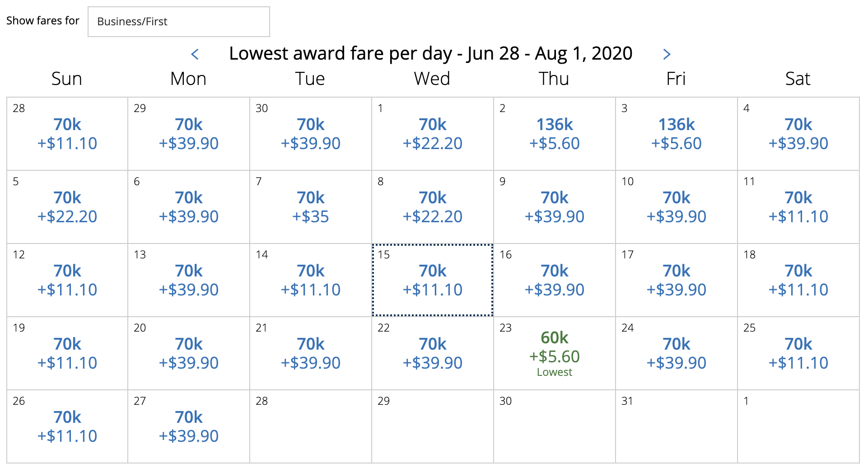Open the Business/First fare class dropdown
868x468 pixels.
[179, 22]
